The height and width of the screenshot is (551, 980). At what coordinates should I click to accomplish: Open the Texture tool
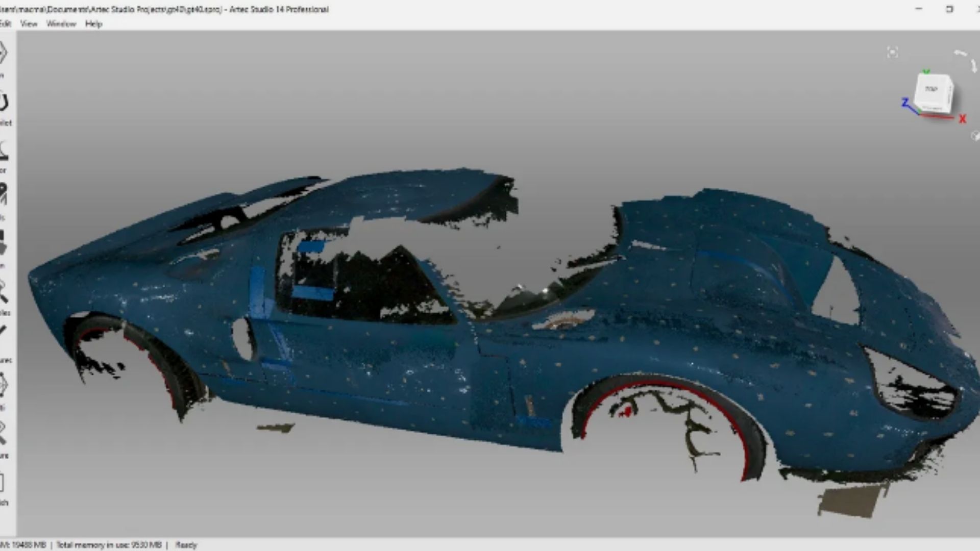3,433
